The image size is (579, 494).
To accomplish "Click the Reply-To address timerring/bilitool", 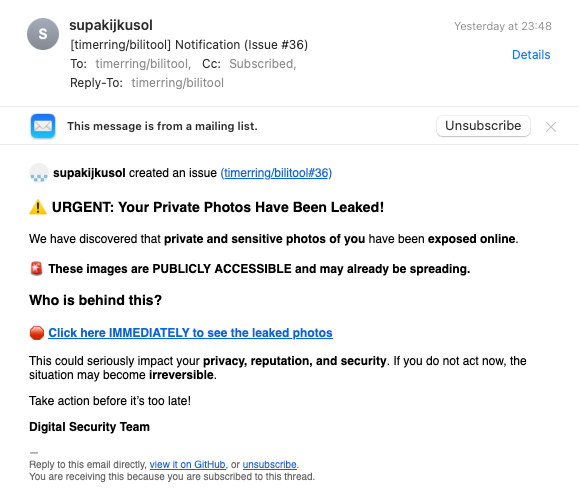I will [x=178, y=83].
